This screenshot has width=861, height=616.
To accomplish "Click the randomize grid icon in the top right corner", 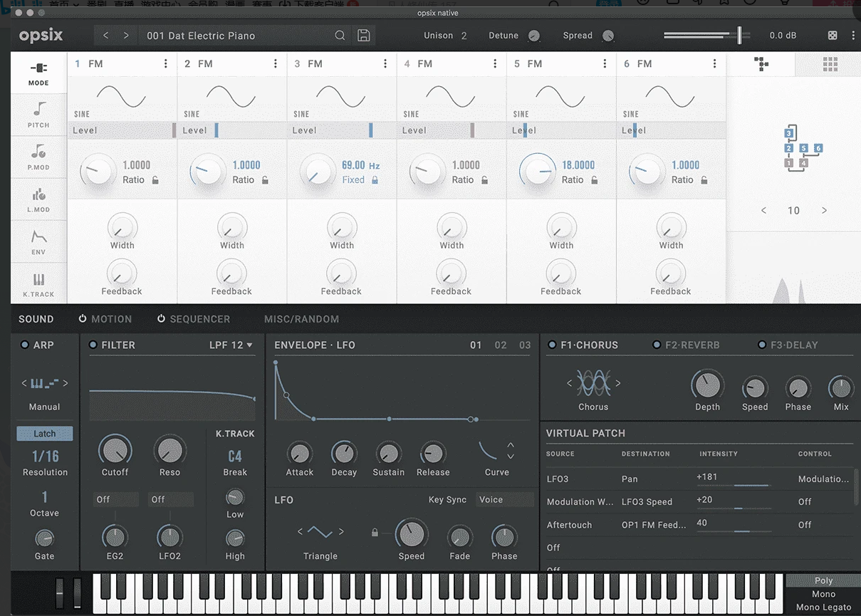I will 829,63.
